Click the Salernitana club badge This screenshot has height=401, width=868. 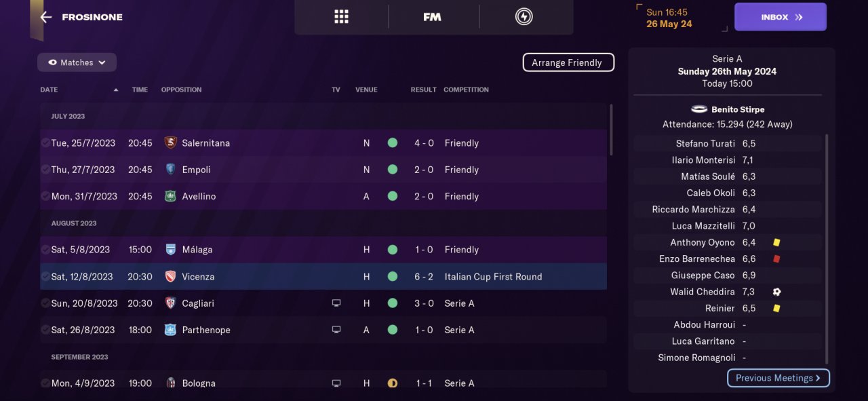tap(170, 143)
